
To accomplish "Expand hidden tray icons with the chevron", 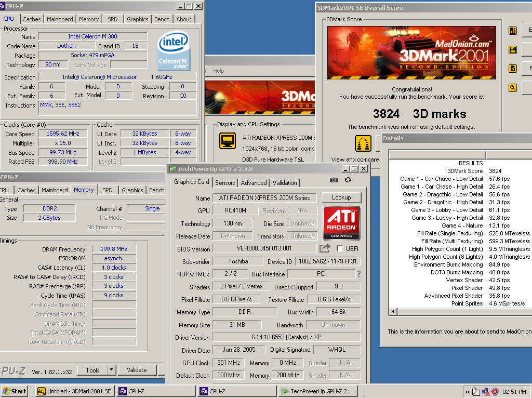I will coord(468,392).
